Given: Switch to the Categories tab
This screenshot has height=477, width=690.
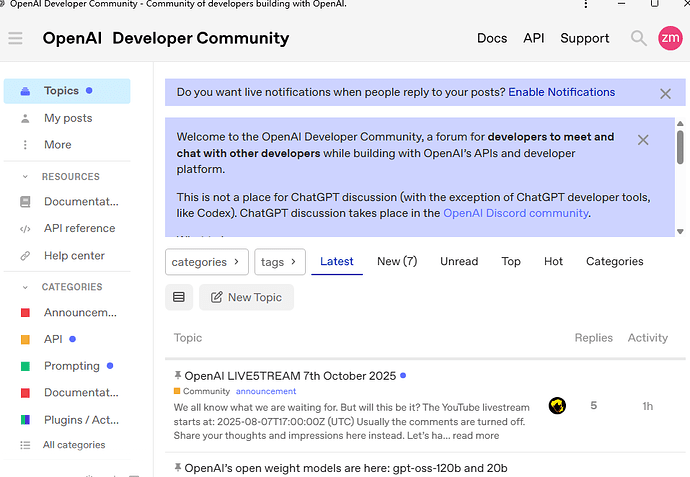Looking at the screenshot, I should (x=614, y=261).
